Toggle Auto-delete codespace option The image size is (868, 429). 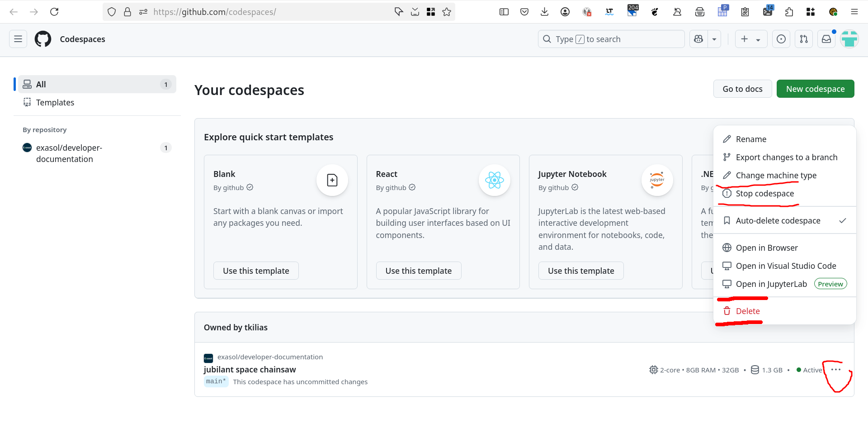coord(785,220)
